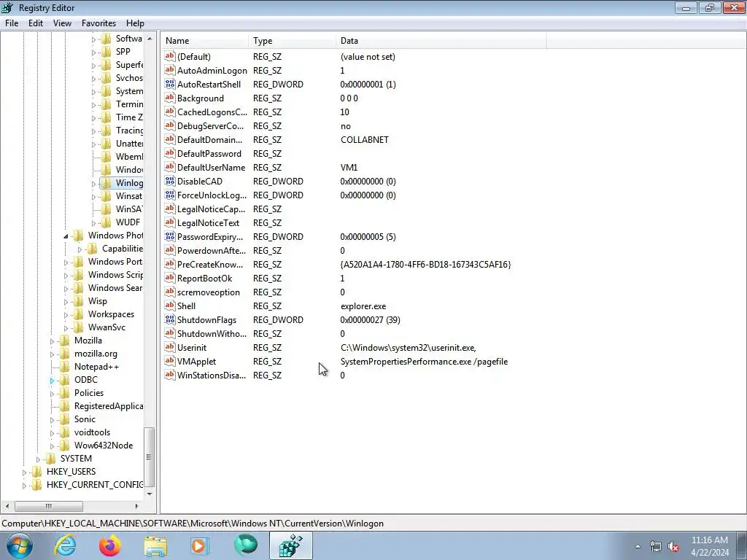The width and height of the screenshot is (747, 560).
Task: Click tree vertical scrollbar up arrow
Action: [150, 39]
